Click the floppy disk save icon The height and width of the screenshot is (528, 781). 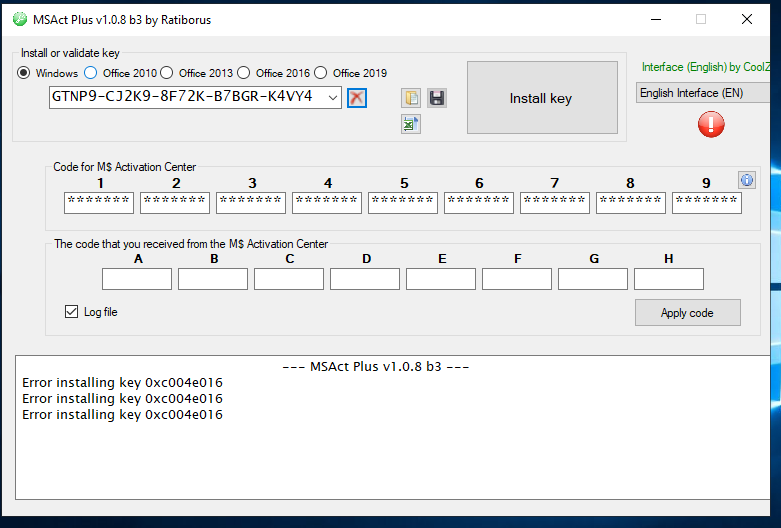[x=437, y=98]
